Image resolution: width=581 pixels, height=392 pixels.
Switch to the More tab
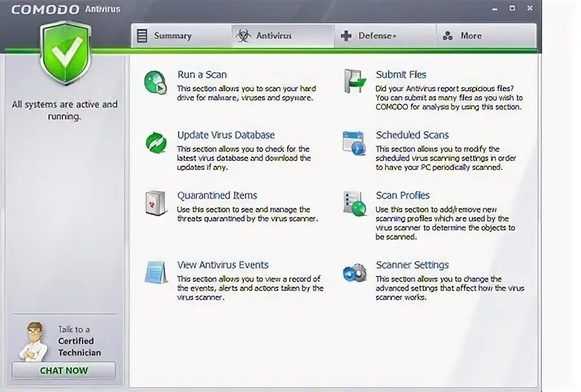pos(471,35)
